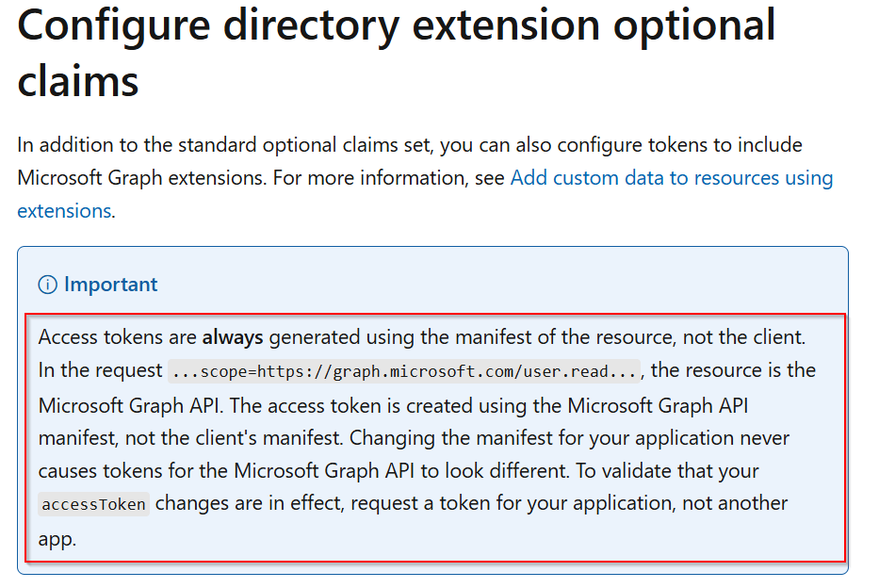
Task: Click the final word 'app.' in the note
Action: [x=57, y=537]
